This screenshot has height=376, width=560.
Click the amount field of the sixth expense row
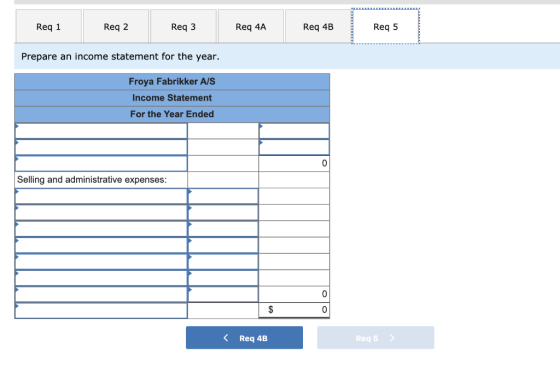[x=223, y=278]
